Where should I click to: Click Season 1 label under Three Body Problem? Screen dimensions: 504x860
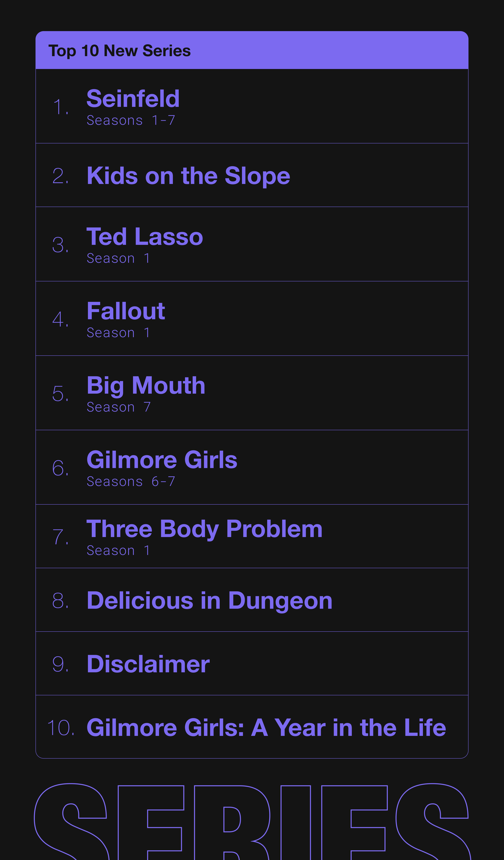tap(118, 550)
